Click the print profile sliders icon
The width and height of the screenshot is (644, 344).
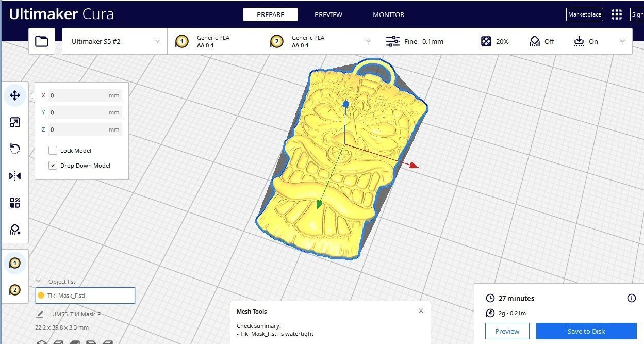pos(393,41)
